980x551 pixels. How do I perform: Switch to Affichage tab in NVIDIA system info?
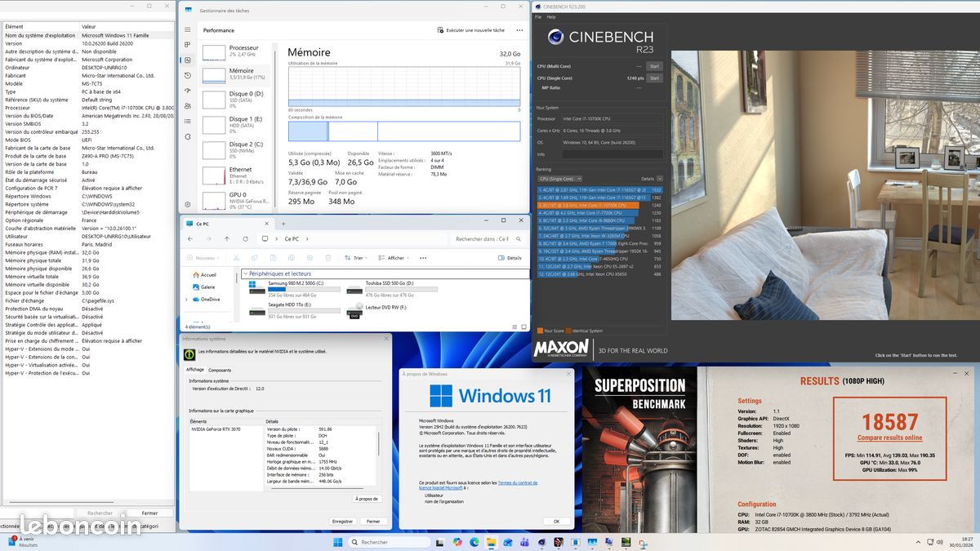pyautogui.click(x=194, y=370)
